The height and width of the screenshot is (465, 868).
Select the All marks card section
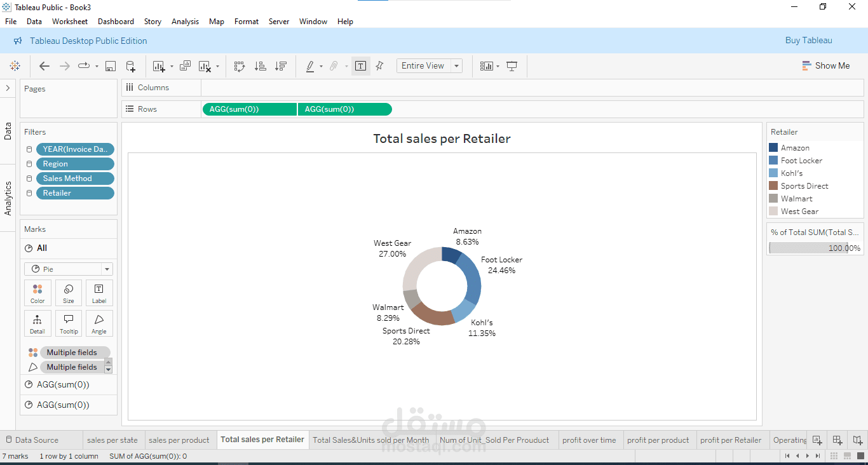[x=69, y=248]
